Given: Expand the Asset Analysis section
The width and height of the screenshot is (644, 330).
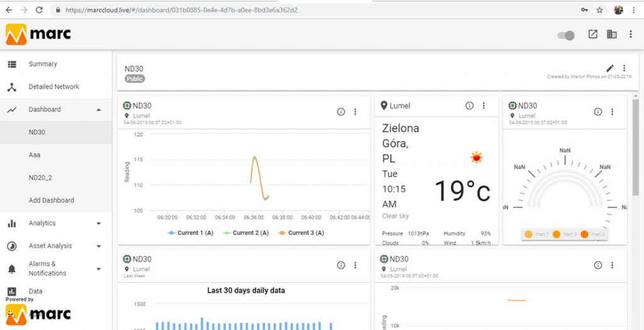Looking at the screenshot, I should pos(99,246).
